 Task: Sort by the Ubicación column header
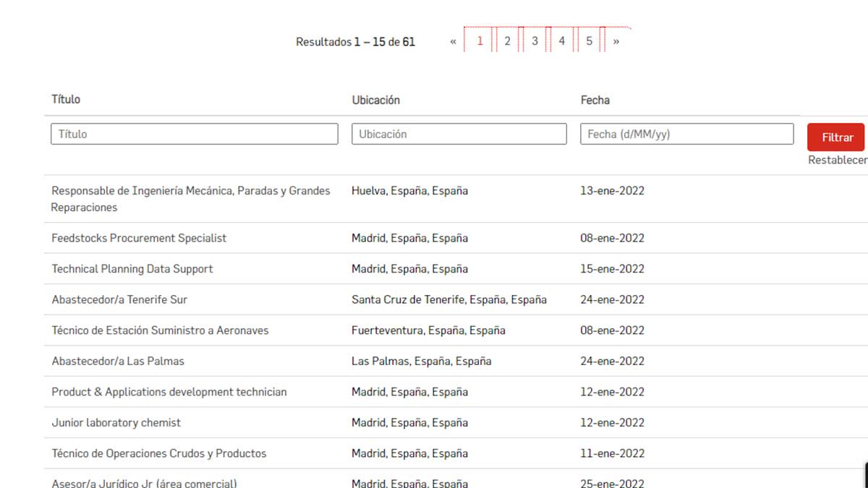pyautogui.click(x=375, y=100)
